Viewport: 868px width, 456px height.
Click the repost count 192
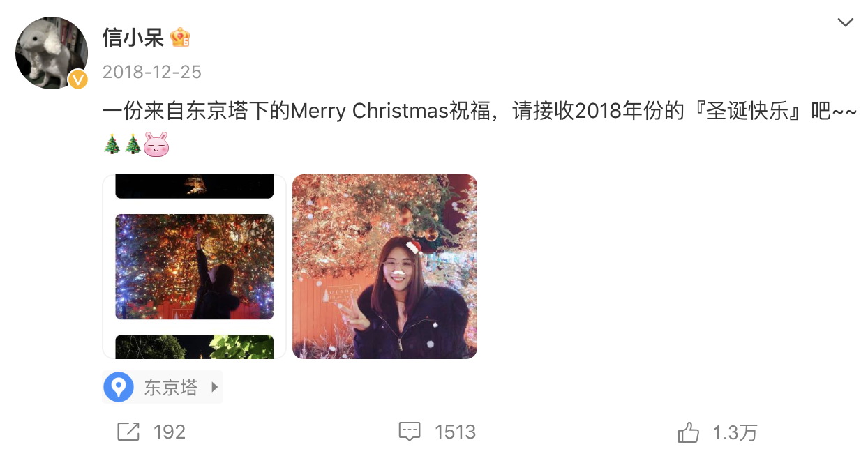click(x=170, y=432)
